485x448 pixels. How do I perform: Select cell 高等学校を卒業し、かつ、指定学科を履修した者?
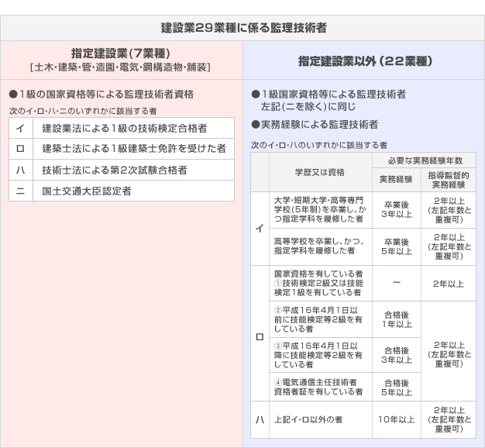click(321, 246)
